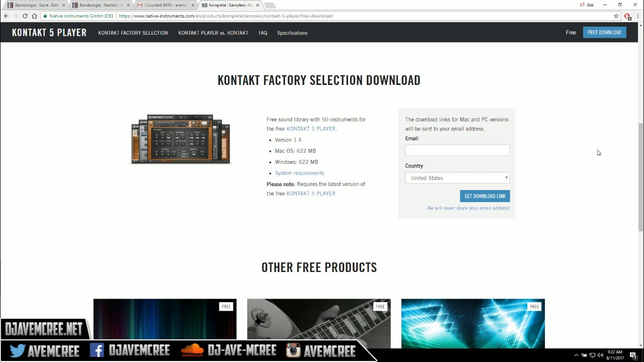Open the guitar free product thumbnail
The height and width of the screenshot is (362, 644).
pyautogui.click(x=318, y=323)
